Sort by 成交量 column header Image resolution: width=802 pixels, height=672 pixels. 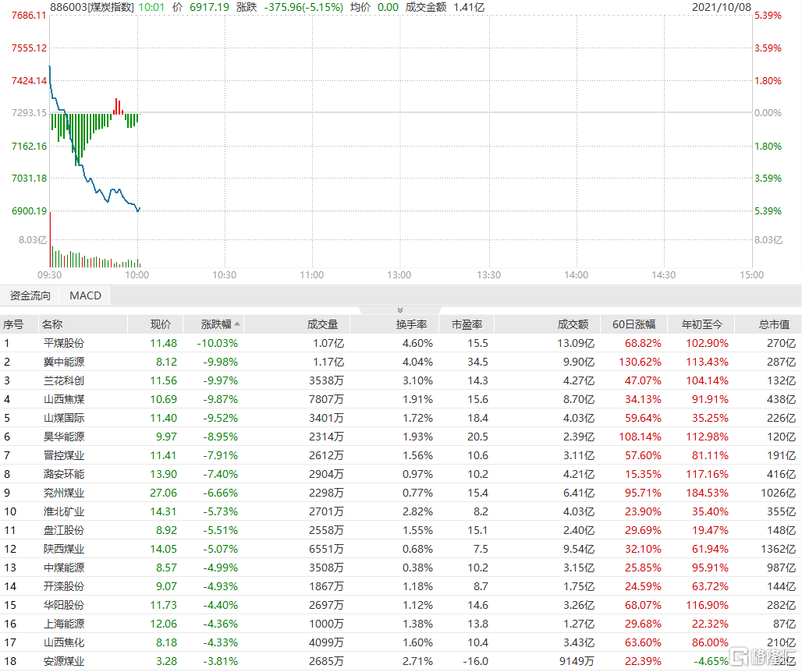tap(322, 324)
